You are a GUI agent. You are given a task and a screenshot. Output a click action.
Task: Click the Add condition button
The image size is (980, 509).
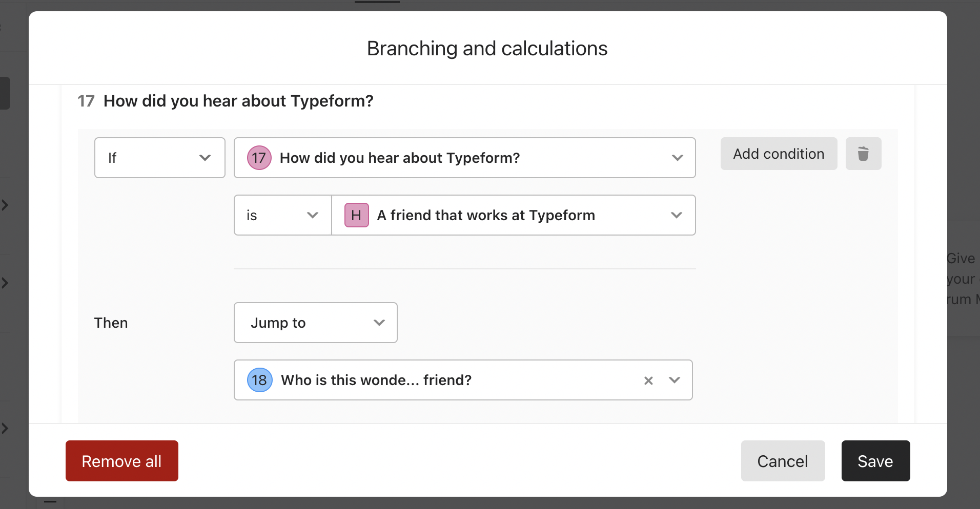(x=779, y=154)
